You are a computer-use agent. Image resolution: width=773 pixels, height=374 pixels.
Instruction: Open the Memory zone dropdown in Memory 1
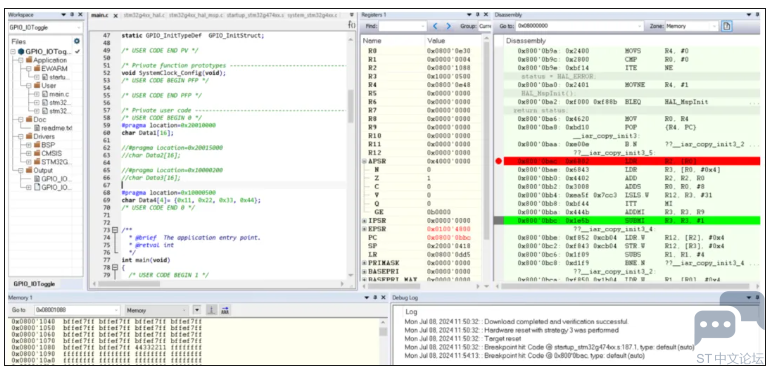[157, 310]
